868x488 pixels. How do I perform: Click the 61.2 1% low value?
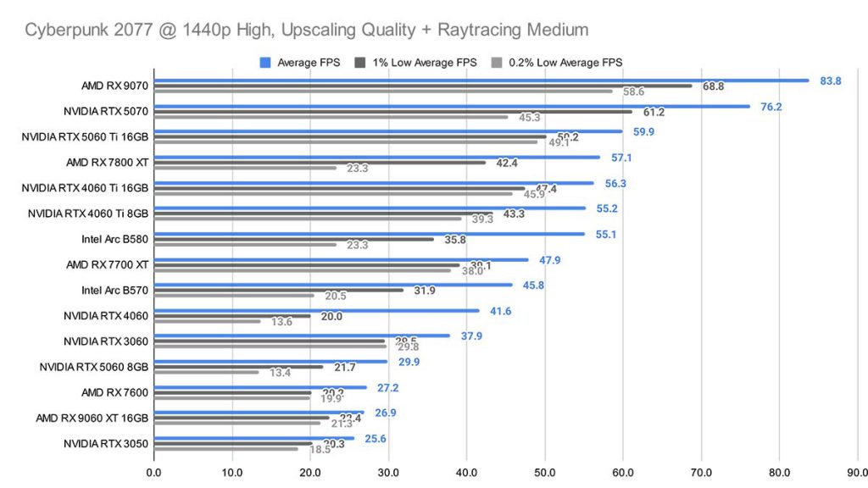coord(654,113)
